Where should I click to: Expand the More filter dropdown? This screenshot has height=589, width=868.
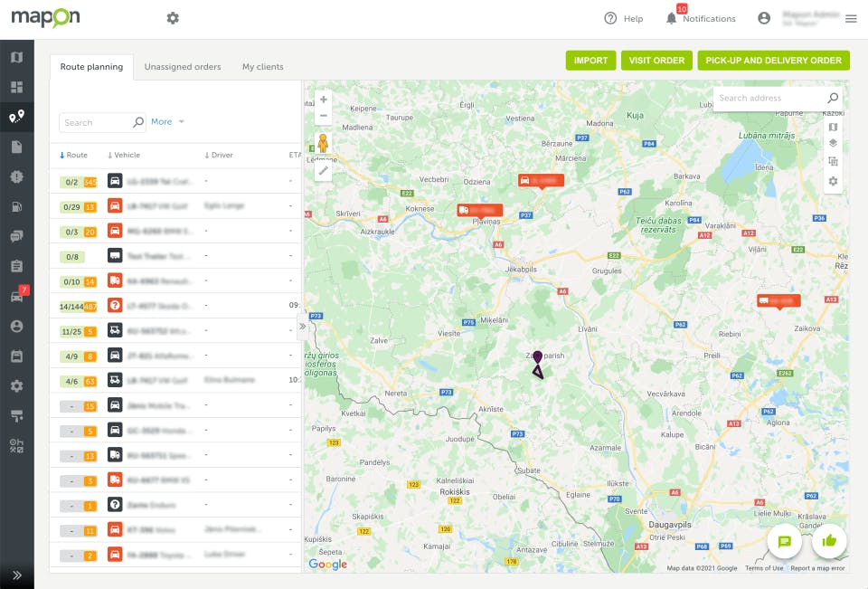click(168, 121)
